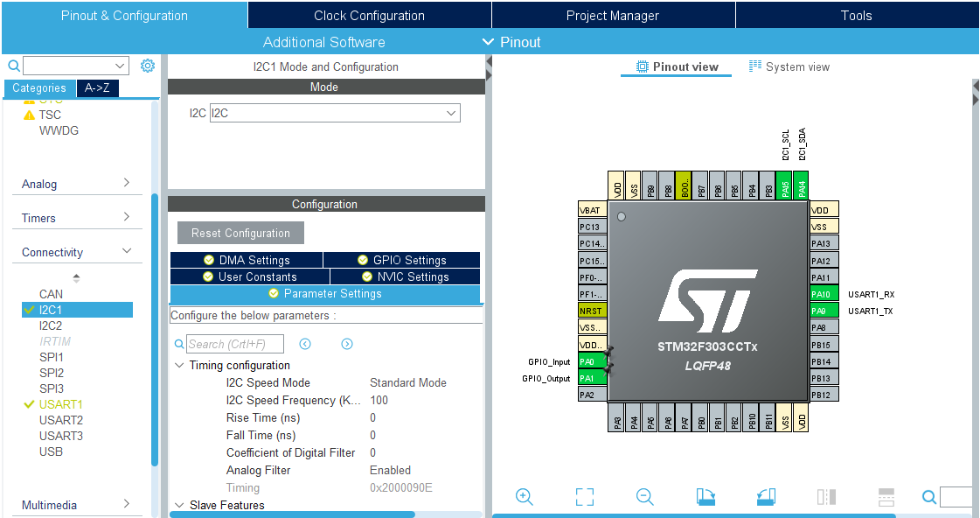Open the categories settings gear icon
Viewport: 980px width, 518px height.
coord(148,66)
